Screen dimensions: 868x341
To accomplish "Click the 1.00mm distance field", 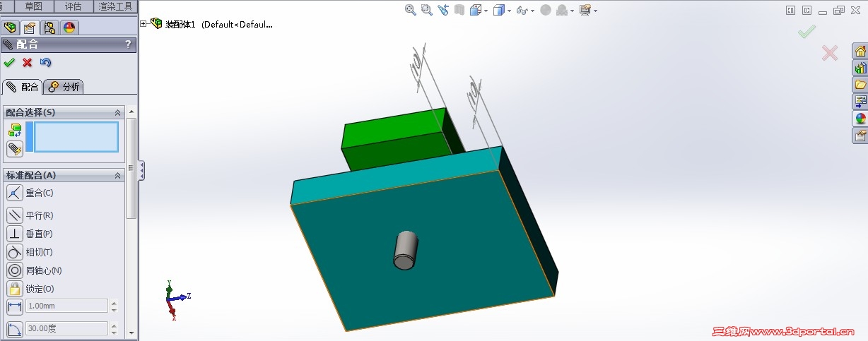I will pyautogui.click(x=67, y=306).
